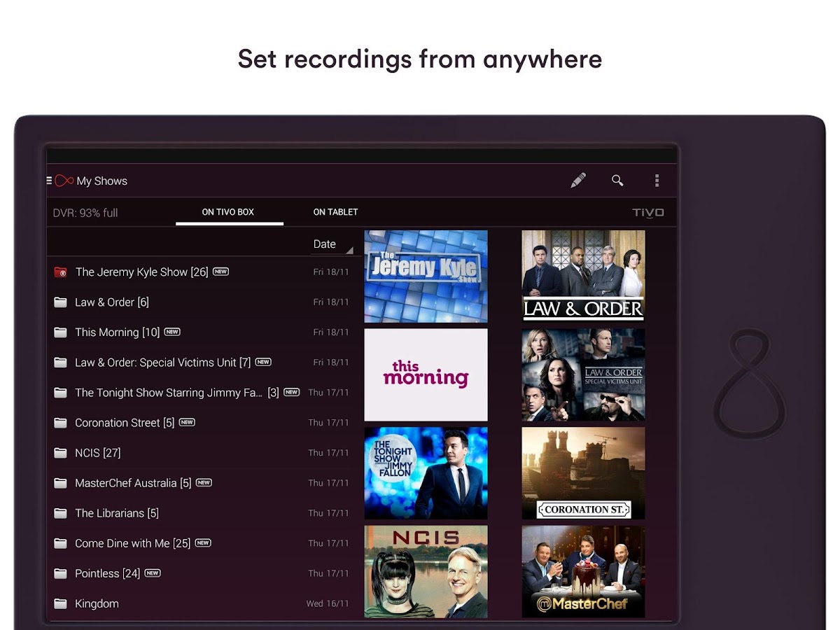Image resolution: width=840 pixels, height=630 pixels.
Task: Click the Come Dine with Me folder icon
Action: coord(61,543)
